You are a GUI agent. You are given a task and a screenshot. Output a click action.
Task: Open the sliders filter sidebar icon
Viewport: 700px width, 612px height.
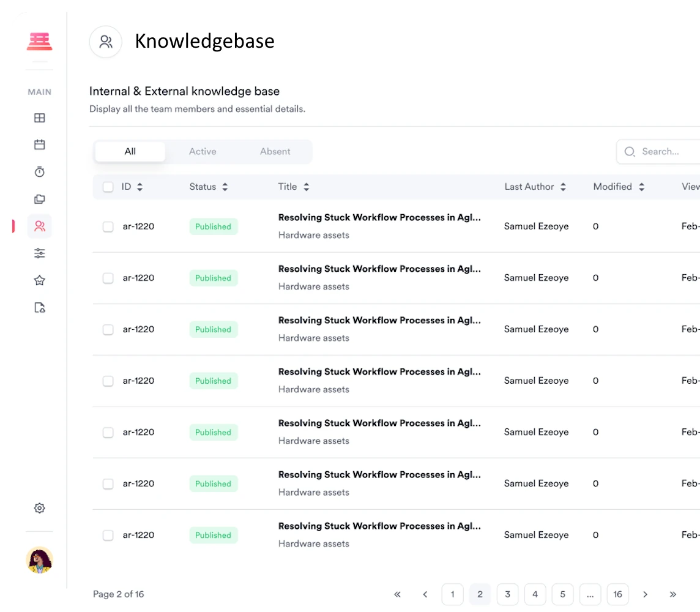click(x=40, y=253)
